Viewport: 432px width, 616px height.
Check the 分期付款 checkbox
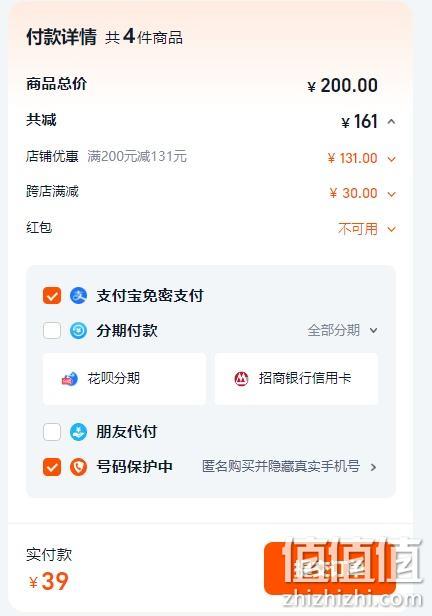[52, 330]
